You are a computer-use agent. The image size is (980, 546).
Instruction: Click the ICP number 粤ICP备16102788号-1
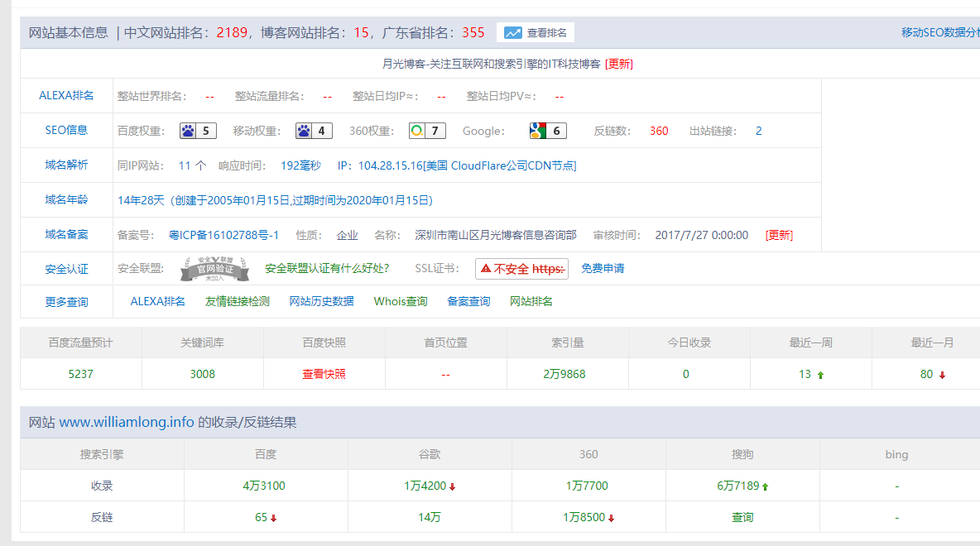pyautogui.click(x=223, y=235)
